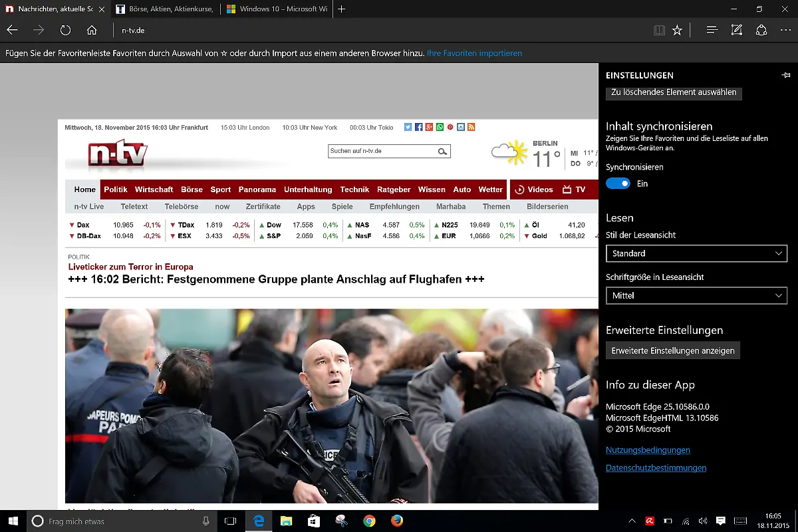Screen dimensions: 798x532
Task: Switch to the Börse, Aktien tab
Action: point(165,9)
